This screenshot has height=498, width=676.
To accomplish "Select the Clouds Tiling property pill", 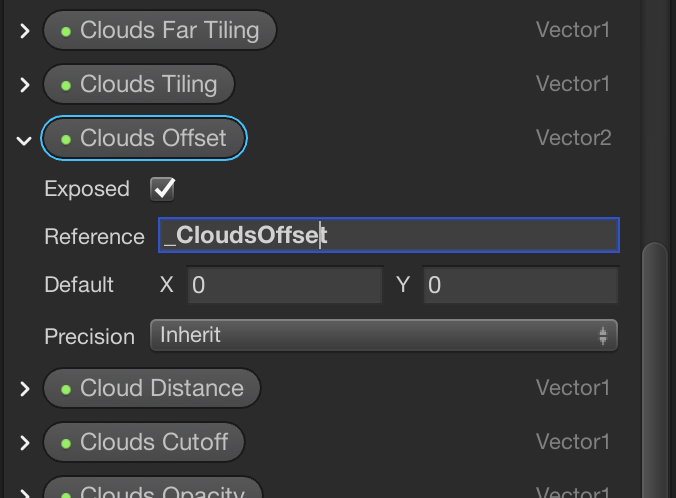I will tap(139, 85).
